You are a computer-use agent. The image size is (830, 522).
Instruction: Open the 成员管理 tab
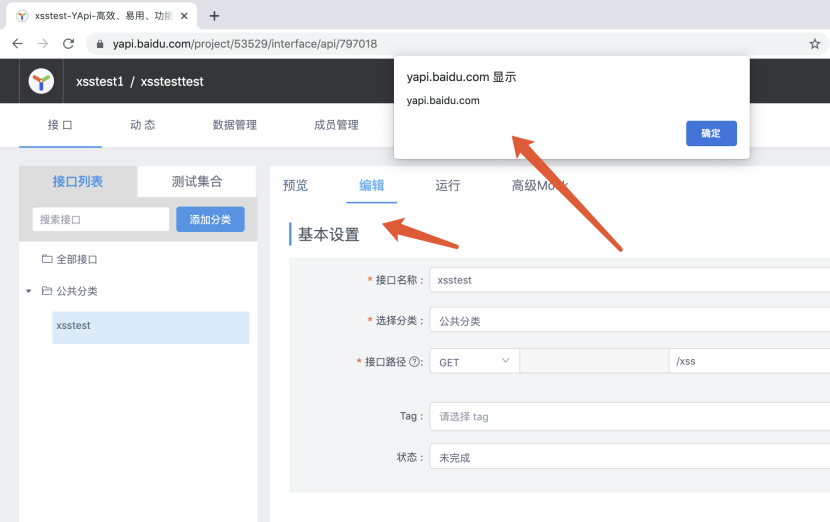pyautogui.click(x=337, y=125)
